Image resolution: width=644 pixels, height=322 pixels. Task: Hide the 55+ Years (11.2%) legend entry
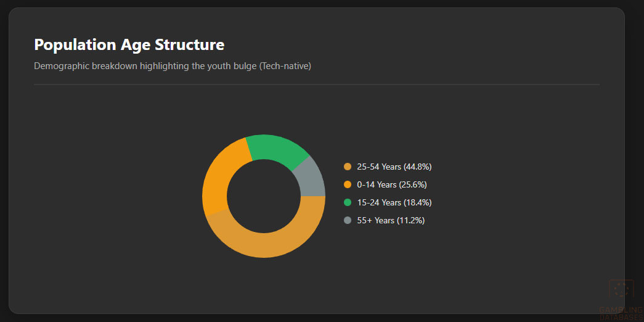391,220
